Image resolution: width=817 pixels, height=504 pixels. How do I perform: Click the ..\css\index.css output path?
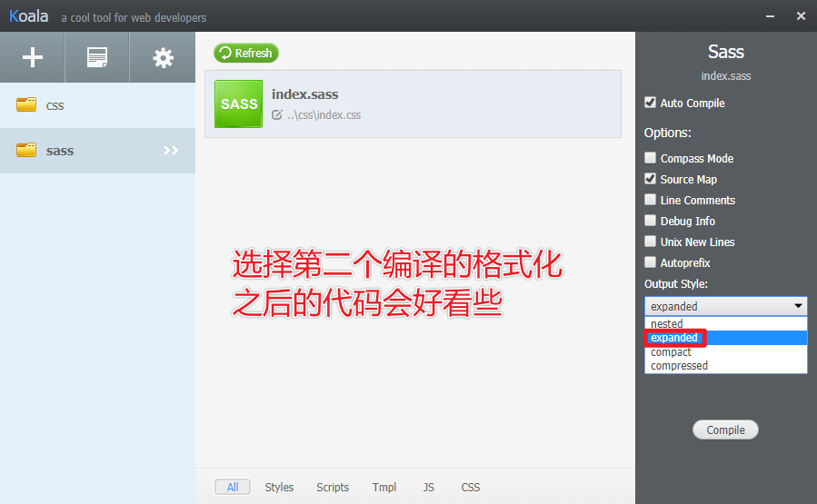click(x=324, y=115)
